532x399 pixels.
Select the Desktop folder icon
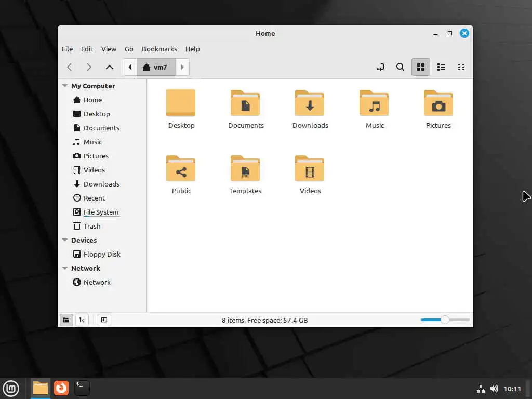click(181, 103)
